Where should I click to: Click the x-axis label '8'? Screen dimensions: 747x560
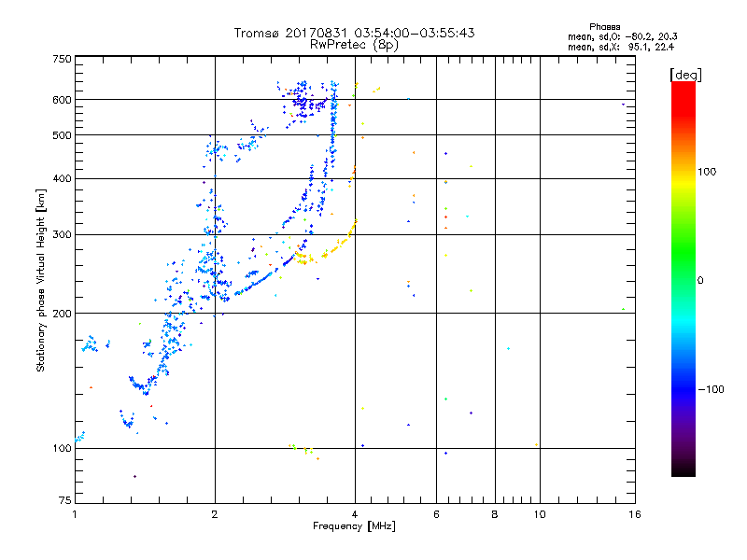[x=495, y=514]
